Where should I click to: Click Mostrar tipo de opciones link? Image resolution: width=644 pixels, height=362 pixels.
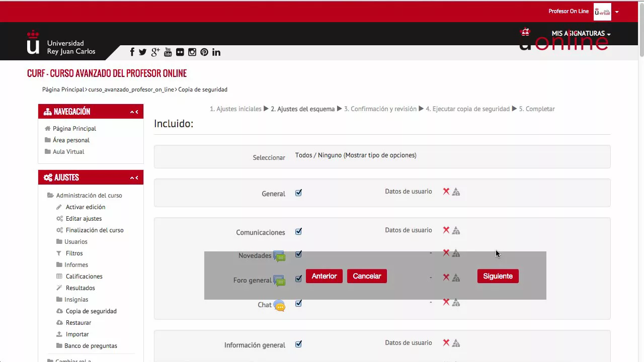click(380, 155)
